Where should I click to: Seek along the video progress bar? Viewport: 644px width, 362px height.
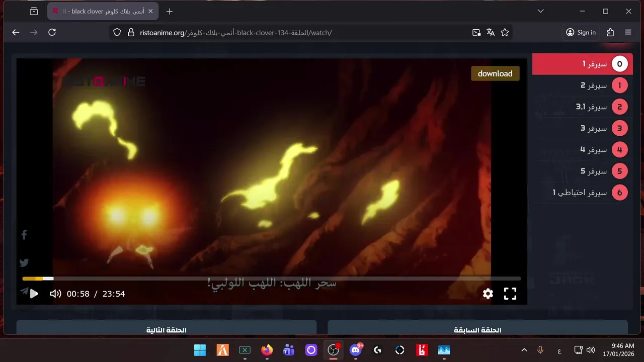pos(272,279)
